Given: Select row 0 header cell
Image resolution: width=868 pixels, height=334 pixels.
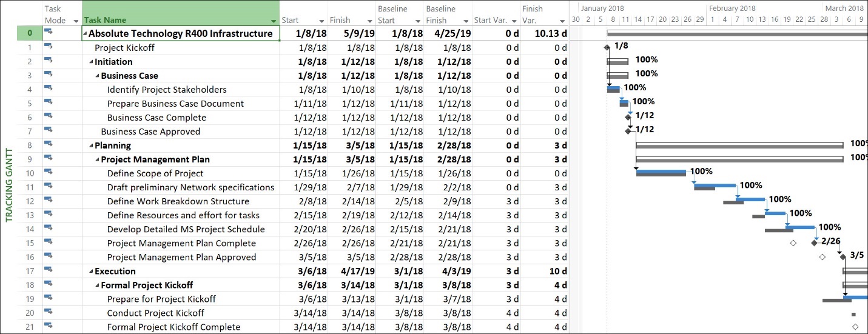Looking at the screenshot, I should tap(30, 33).
